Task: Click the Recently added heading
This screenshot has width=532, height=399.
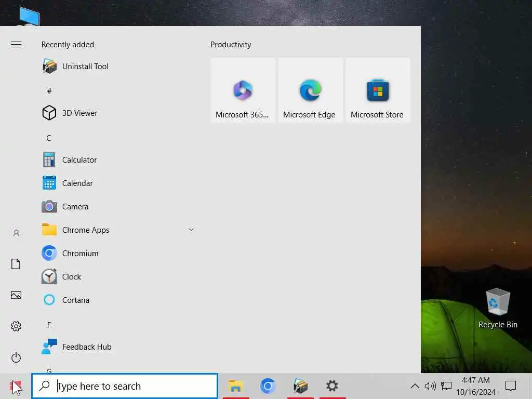Action: coord(68,45)
